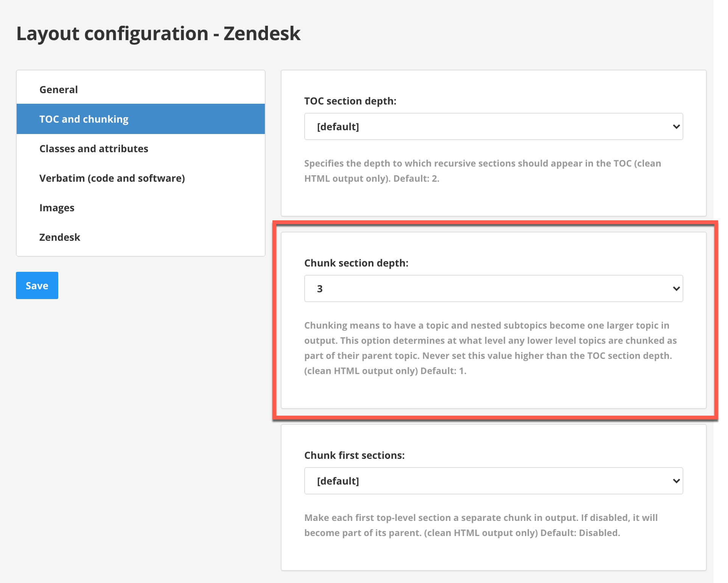728x583 pixels.
Task: Click the [default] value for Chunk first sections
Action: [x=337, y=481]
